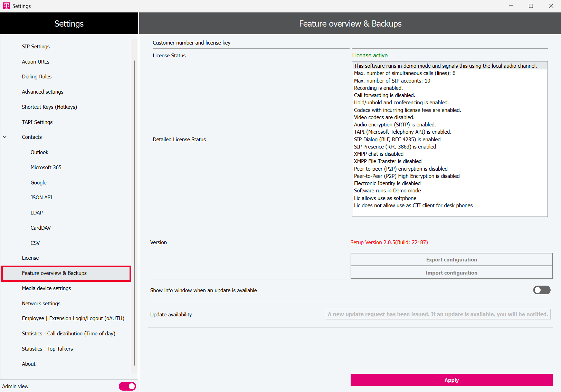Open LDAP contacts configuration
The height and width of the screenshot is (392, 561).
click(x=37, y=213)
